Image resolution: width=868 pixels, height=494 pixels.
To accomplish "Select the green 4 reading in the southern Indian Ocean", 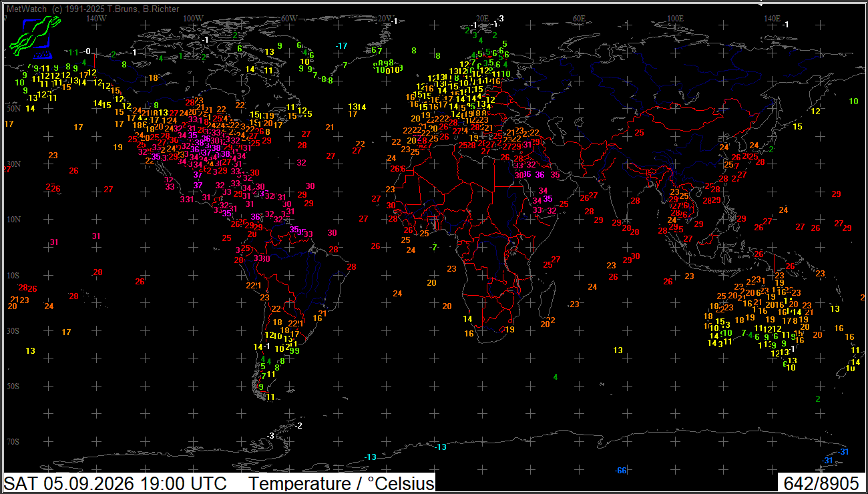I will tap(556, 377).
